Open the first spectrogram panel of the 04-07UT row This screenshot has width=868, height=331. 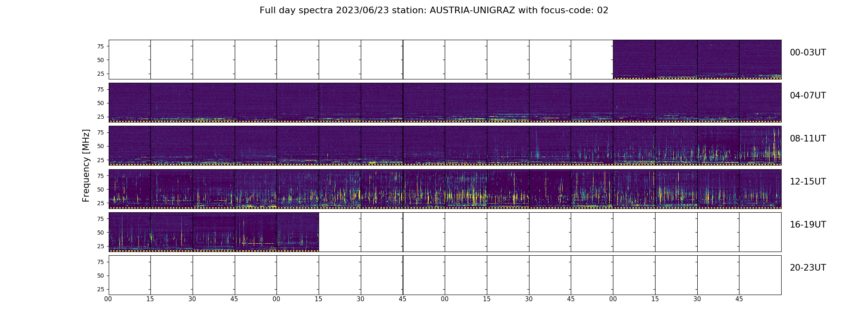pos(130,103)
